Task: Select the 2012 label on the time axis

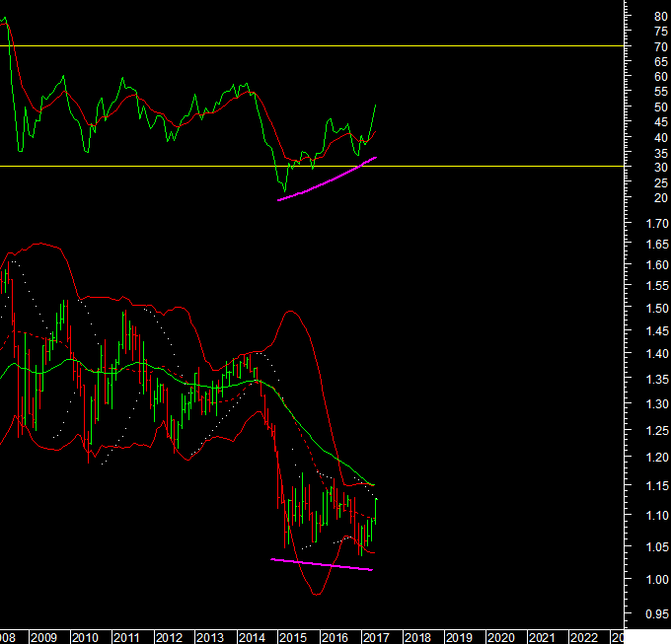Action: pyautogui.click(x=169, y=637)
